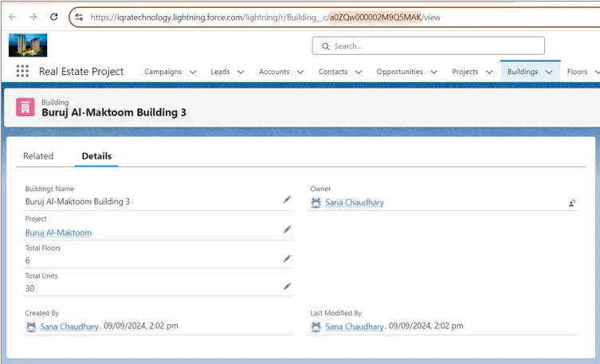
Task: Open the Buildings navigation tab
Action: coord(523,72)
